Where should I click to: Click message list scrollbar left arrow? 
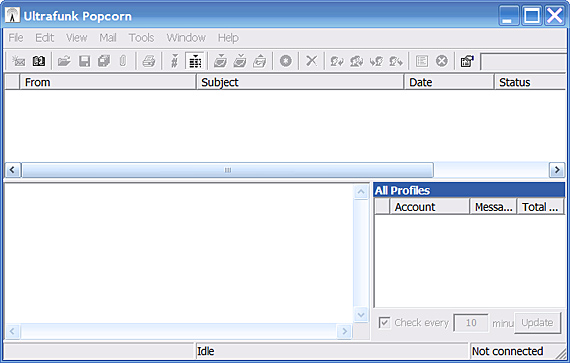pos(12,170)
